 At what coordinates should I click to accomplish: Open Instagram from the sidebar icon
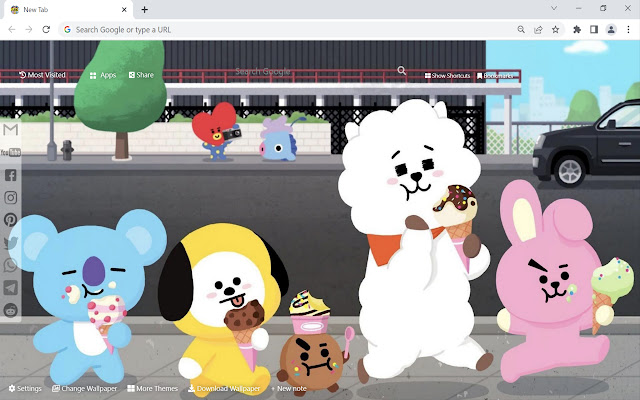[11, 198]
